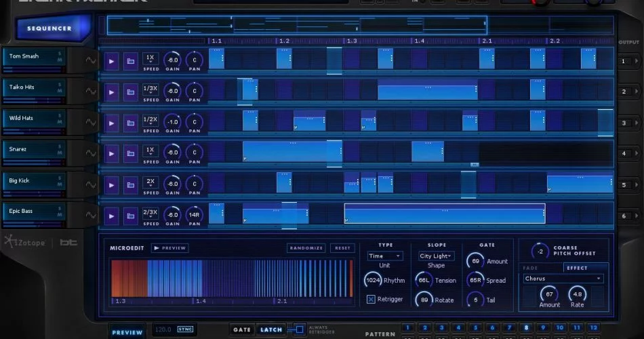Open Big Kick 2X speed dropdown

[150, 182]
